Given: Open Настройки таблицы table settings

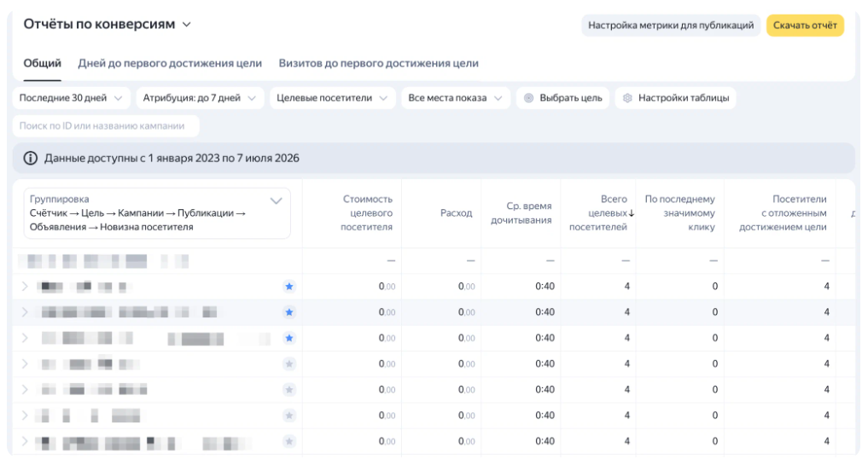Looking at the screenshot, I should 675,98.
